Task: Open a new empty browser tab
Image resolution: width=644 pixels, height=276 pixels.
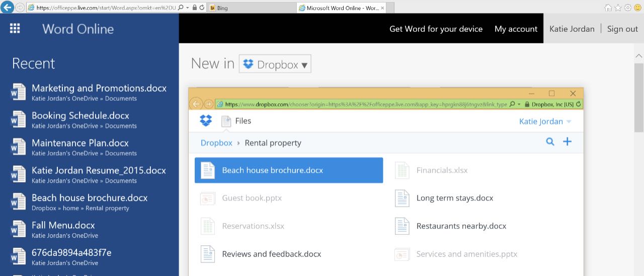Action: (390, 8)
